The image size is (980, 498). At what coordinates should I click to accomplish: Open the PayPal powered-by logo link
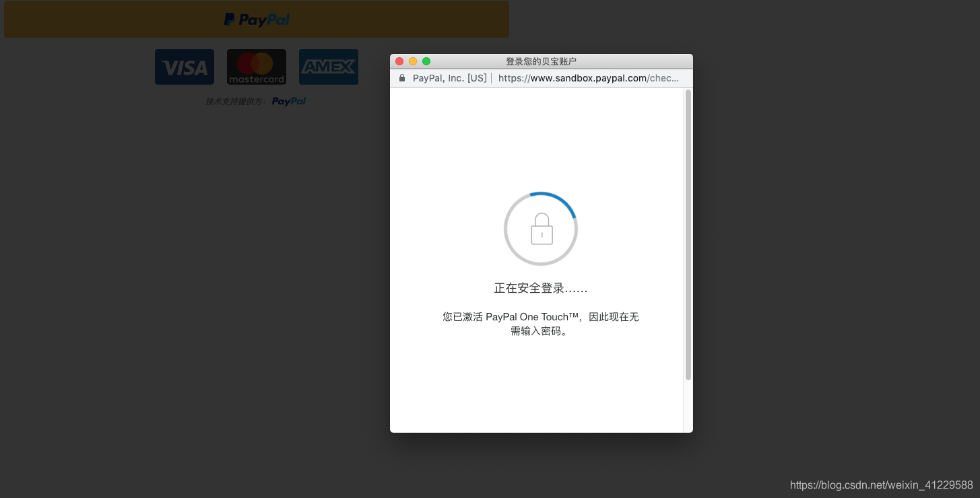click(x=289, y=102)
